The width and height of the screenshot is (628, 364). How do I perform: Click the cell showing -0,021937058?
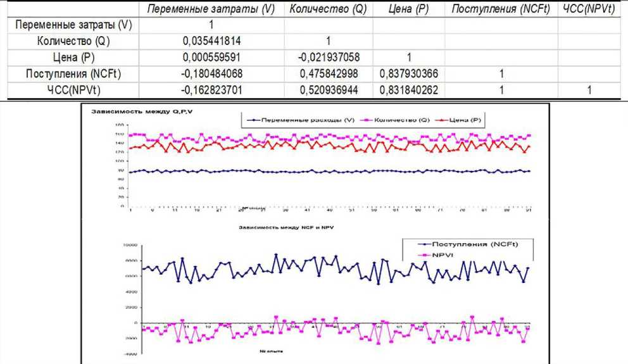328,58
